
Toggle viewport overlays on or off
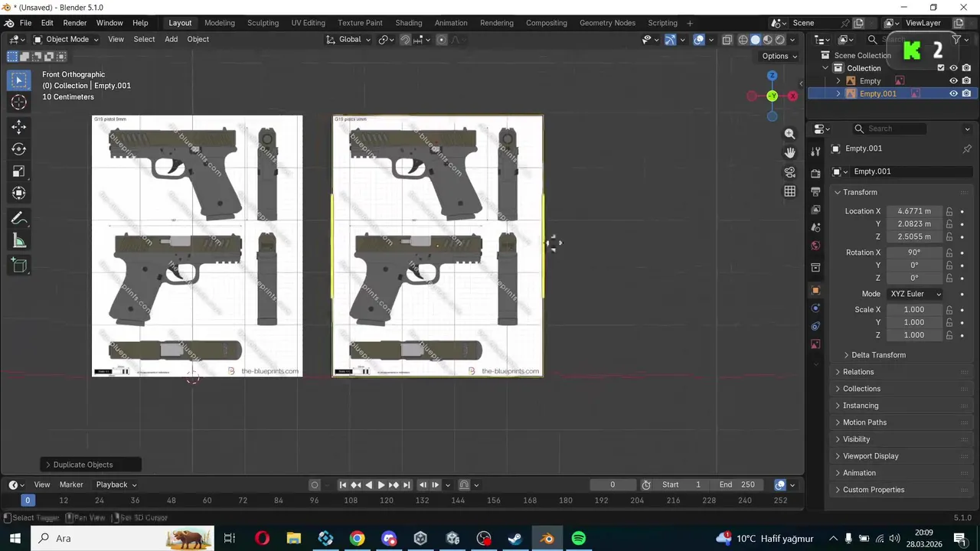point(698,40)
